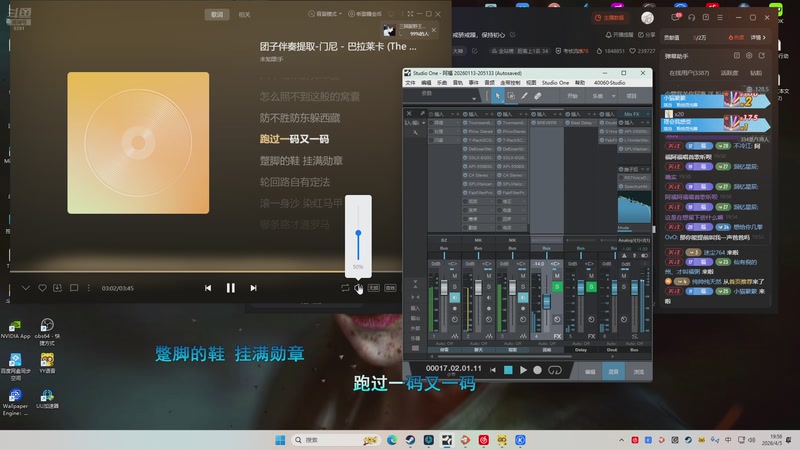This screenshot has height=450, width=800.
Task: Click the 项目 button in Studio One toolbar
Action: [632, 96]
